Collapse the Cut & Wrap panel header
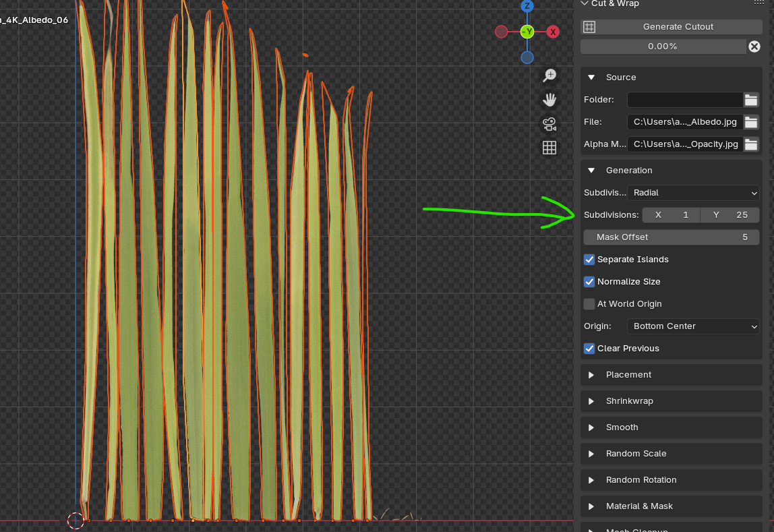The height and width of the screenshot is (532, 774). pos(610,3)
